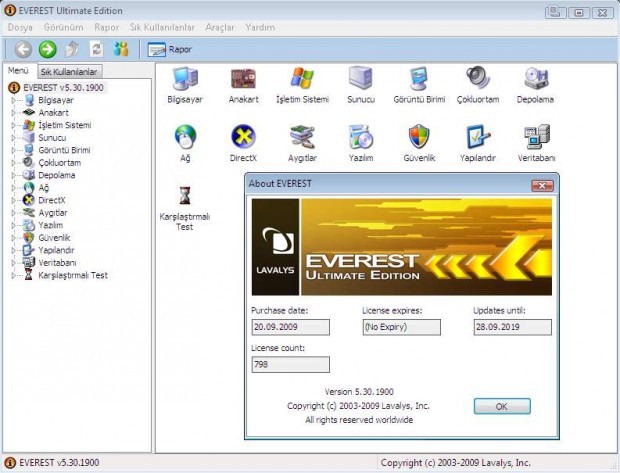Select Yazılım in the tree
This screenshot has width=620, height=473.
(51, 225)
